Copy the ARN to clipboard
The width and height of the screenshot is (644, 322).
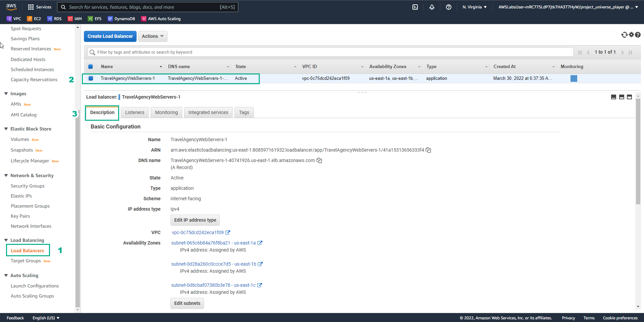tap(428, 150)
